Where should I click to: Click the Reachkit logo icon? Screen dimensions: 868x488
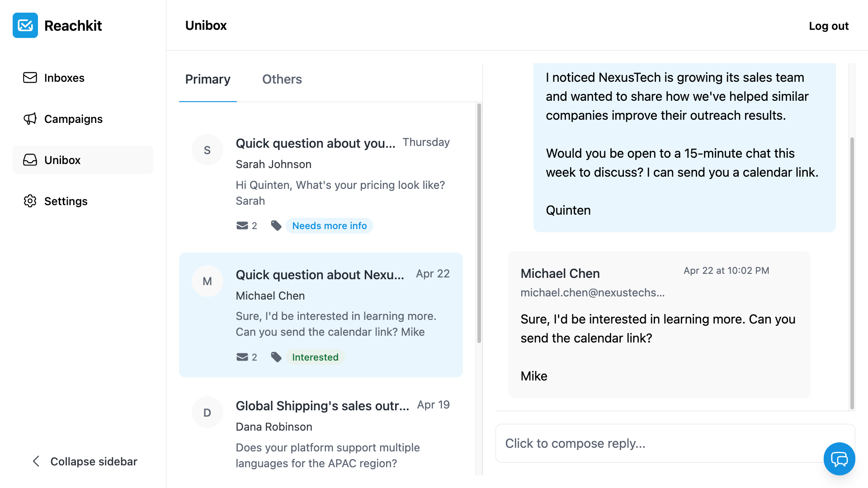tap(25, 25)
